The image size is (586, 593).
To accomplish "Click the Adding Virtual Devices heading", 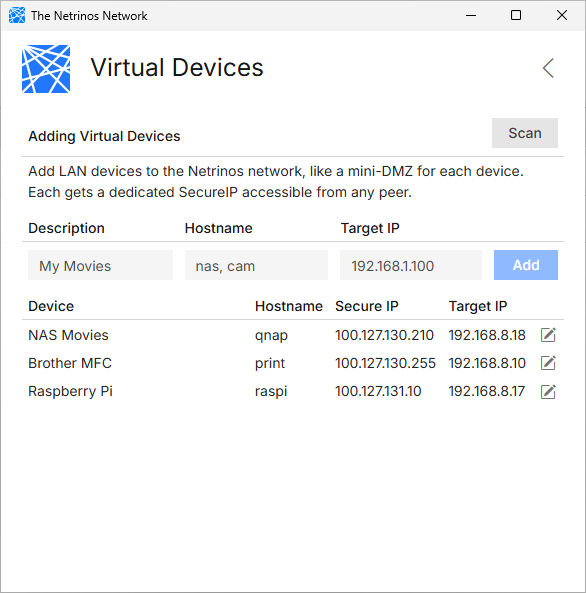I will click(x=104, y=137).
